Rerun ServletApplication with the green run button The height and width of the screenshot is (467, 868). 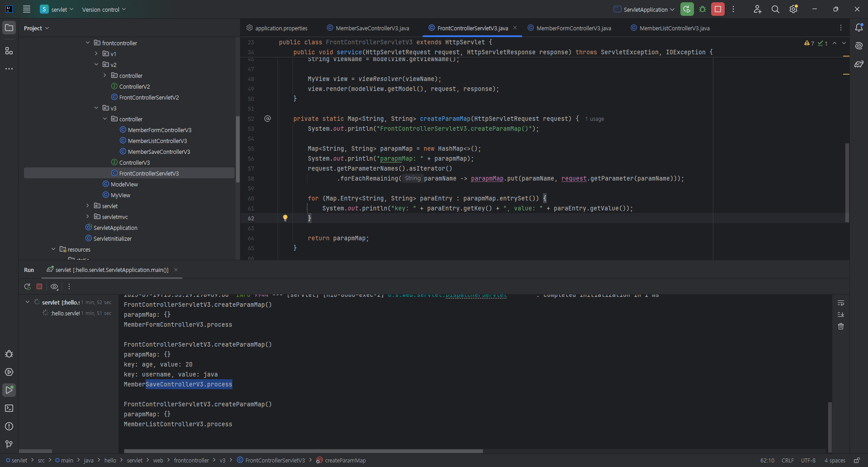687,9
